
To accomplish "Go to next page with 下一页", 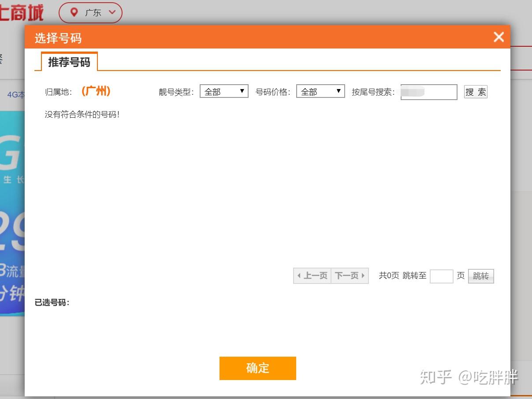I will coord(350,276).
